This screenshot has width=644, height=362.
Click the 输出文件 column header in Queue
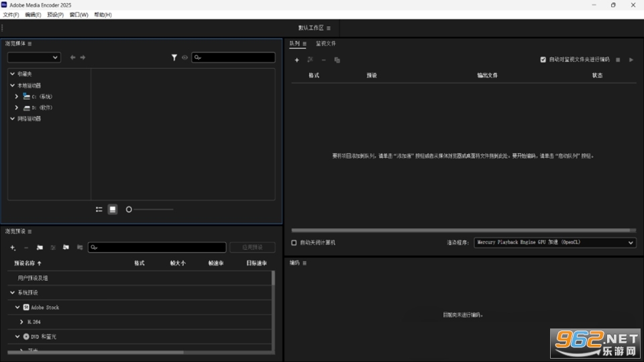point(487,76)
